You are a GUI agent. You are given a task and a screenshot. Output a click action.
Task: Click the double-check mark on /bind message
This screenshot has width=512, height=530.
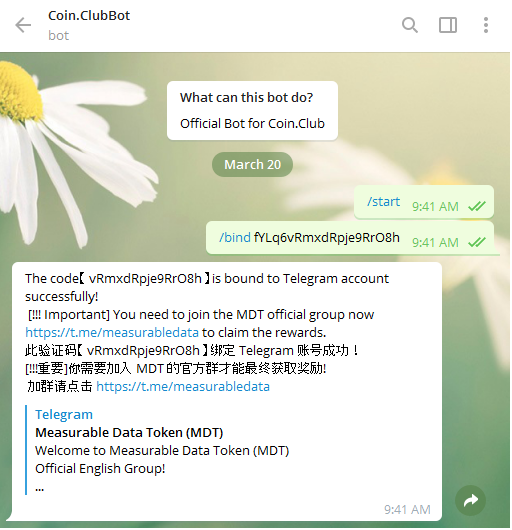click(477, 242)
